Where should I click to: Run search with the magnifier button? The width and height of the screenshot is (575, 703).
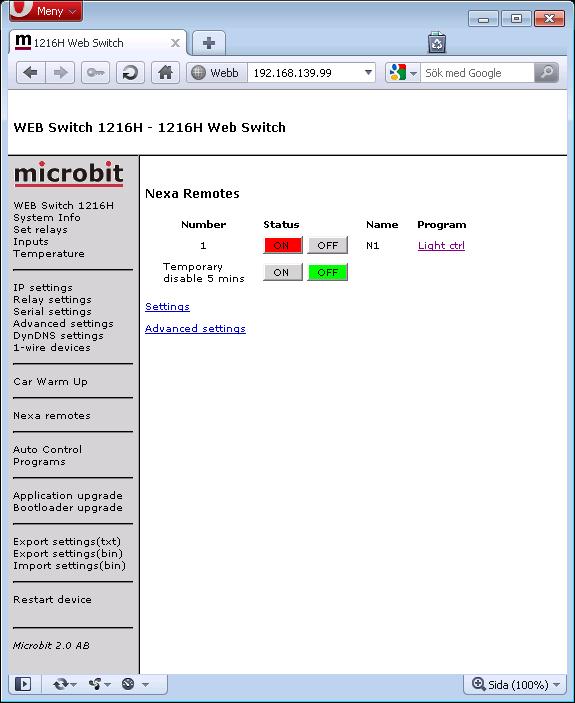546,72
